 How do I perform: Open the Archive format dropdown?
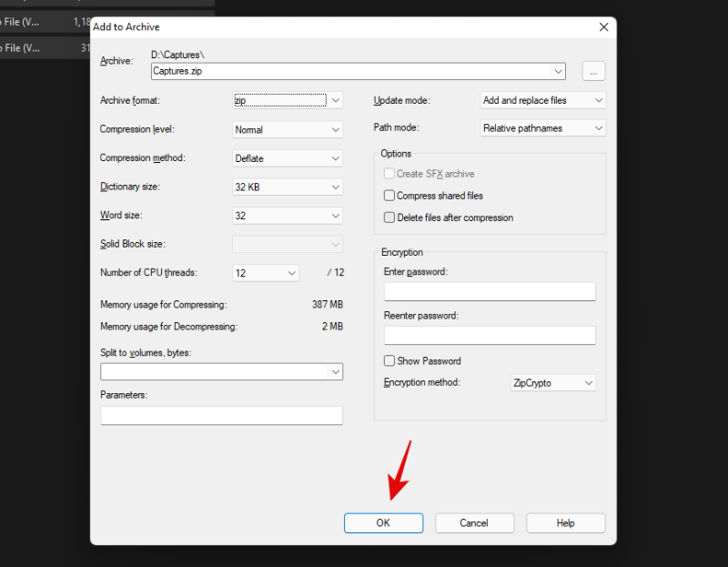288,101
